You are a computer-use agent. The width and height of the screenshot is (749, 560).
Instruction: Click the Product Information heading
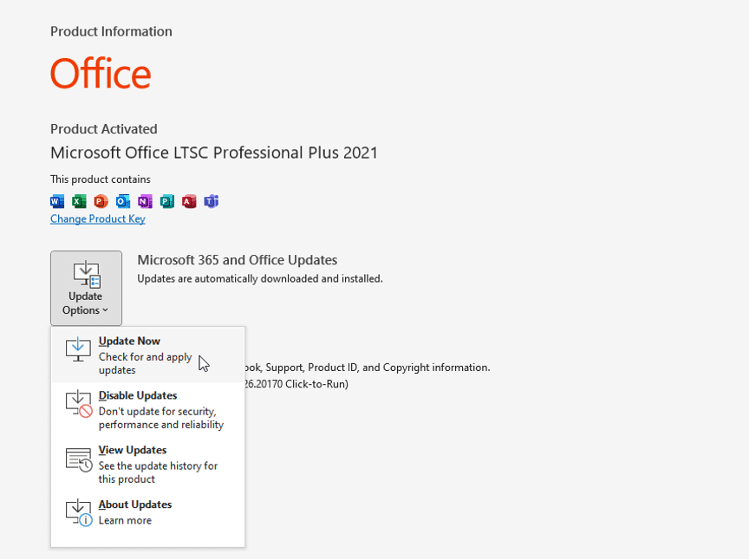point(111,31)
